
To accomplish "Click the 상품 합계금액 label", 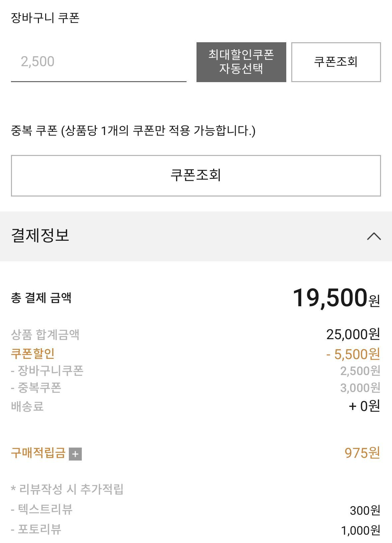I will pos(45,335).
